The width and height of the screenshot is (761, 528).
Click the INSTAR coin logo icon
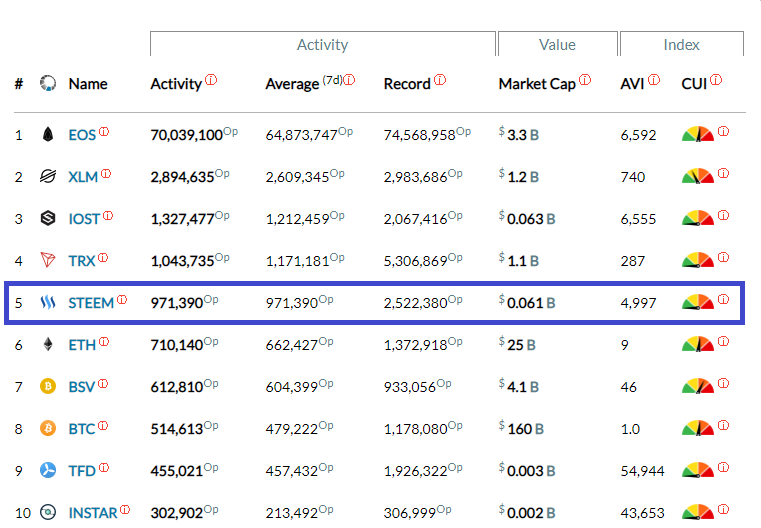[48, 512]
